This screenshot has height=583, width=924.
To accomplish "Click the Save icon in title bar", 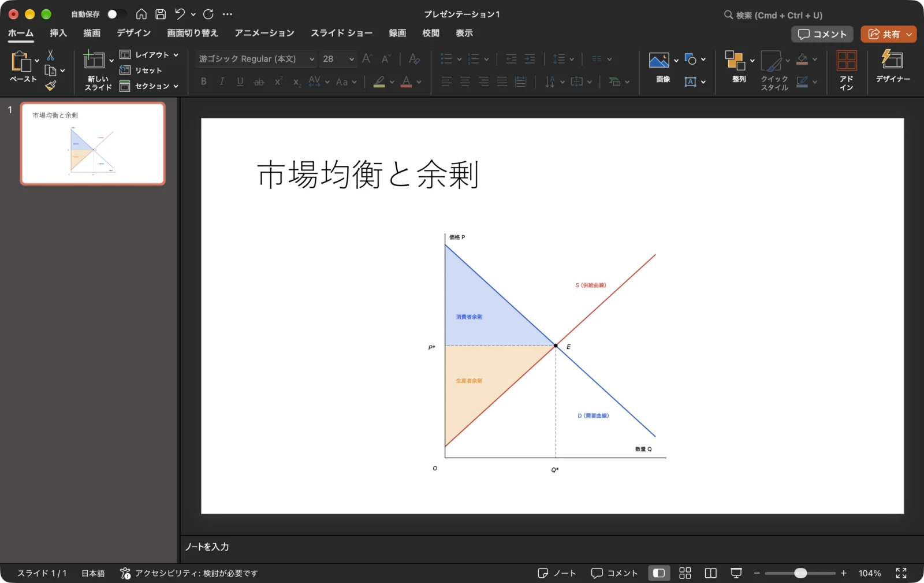I will point(161,14).
